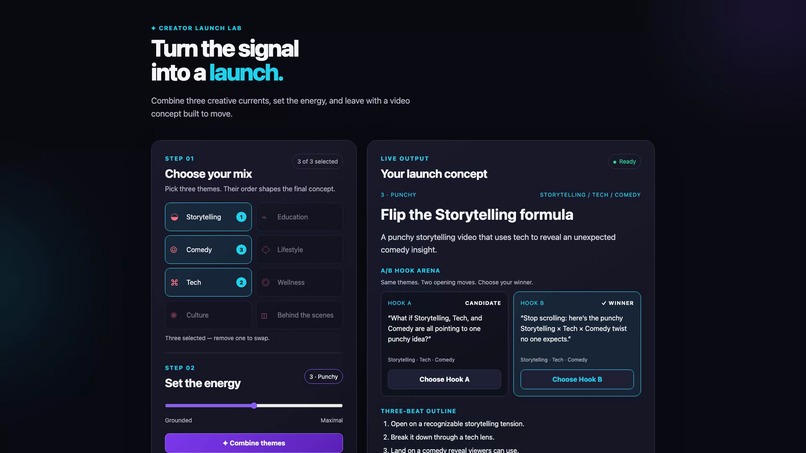Click the 'Your launch concept' heading
The height and width of the screenshot is (453, 806).
pyautogui.click(x=434, y=174)
